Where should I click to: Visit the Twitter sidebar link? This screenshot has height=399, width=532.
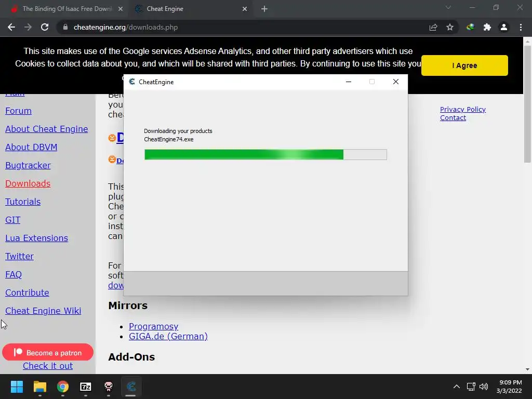click(x=19, y=256)
